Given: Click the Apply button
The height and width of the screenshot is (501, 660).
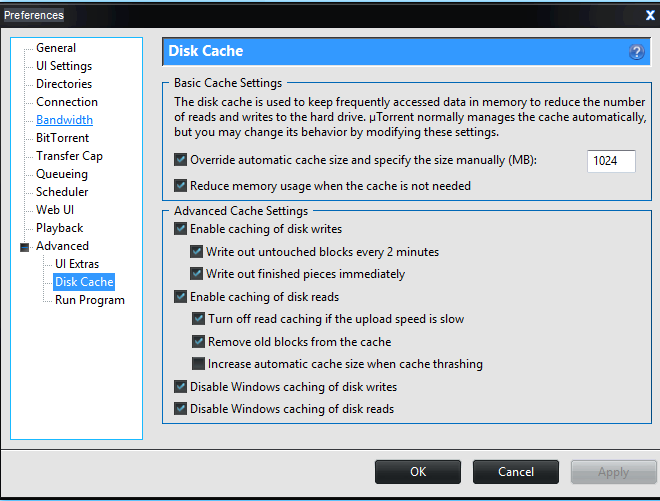Looking at the screenshot, I should tap(614, 472).
